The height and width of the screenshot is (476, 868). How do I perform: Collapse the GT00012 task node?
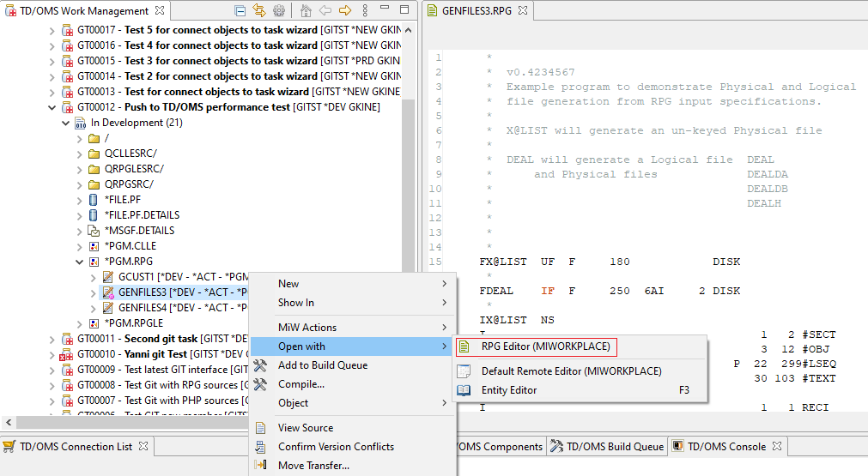52,107
